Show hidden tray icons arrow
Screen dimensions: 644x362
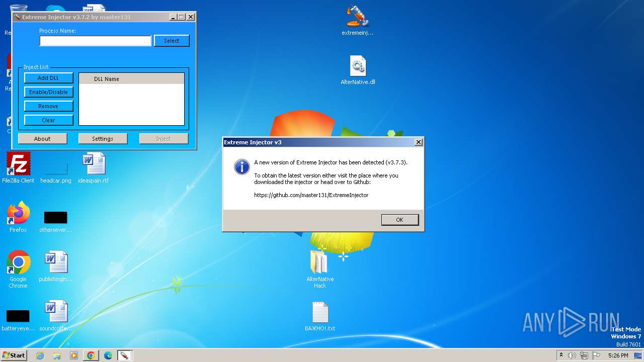click(x=561, y=355)
